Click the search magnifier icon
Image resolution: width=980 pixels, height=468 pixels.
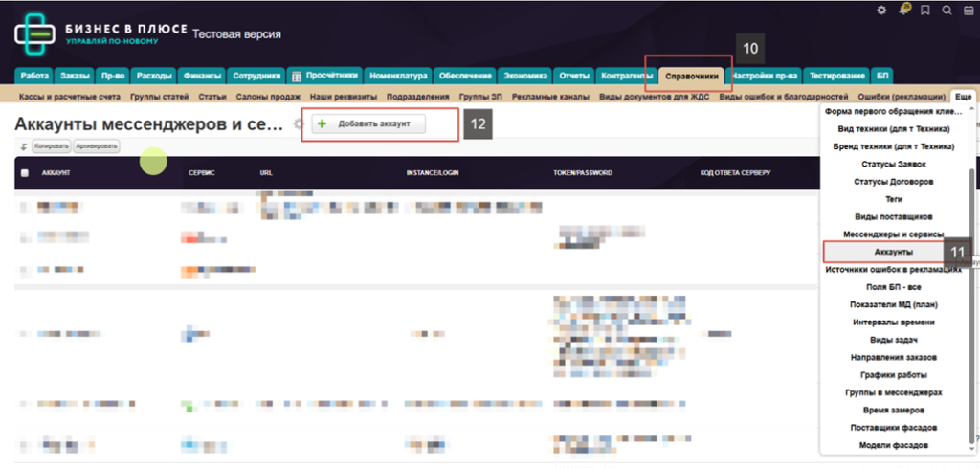[947, 11]
